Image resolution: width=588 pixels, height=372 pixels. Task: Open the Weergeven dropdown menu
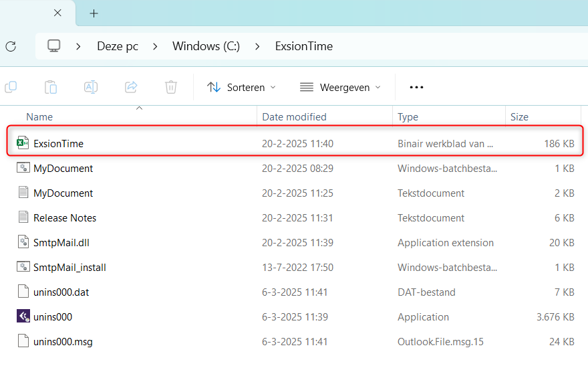[x=340, y=88]
